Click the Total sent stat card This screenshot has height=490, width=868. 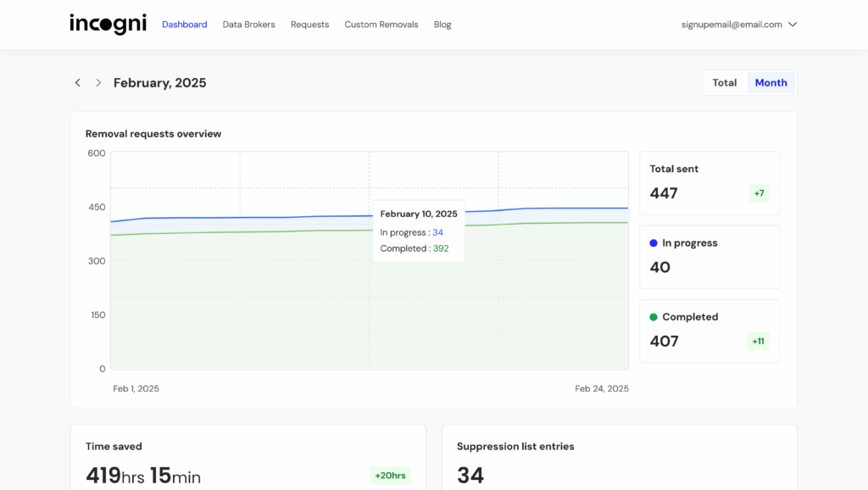[x=709, y=182]
